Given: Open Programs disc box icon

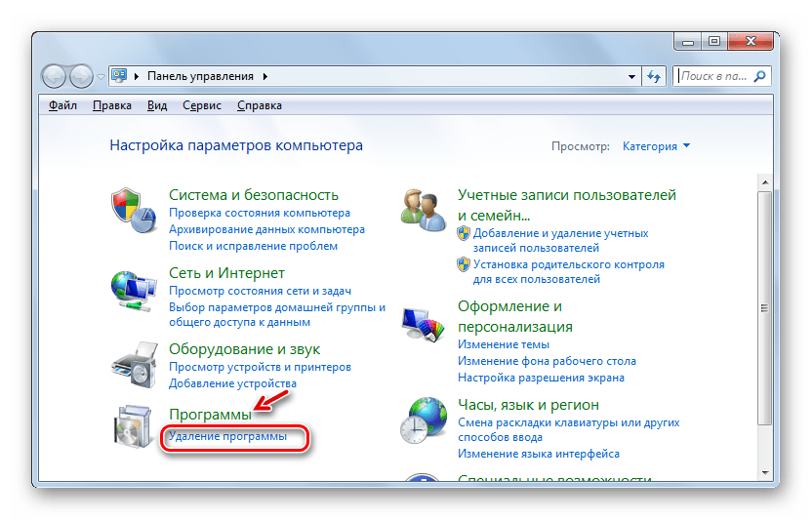Looking at the screenshot, I should point(133,426).
